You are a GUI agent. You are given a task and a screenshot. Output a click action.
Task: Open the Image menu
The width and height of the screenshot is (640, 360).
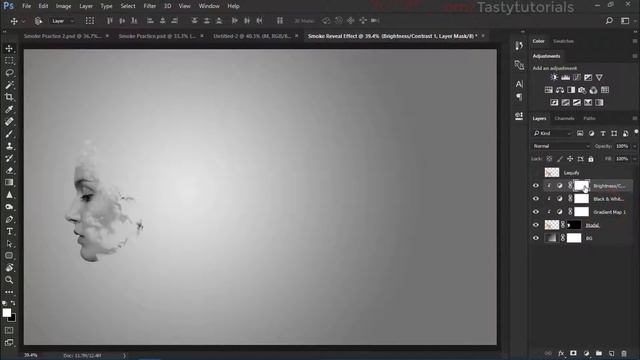[63, 6]
